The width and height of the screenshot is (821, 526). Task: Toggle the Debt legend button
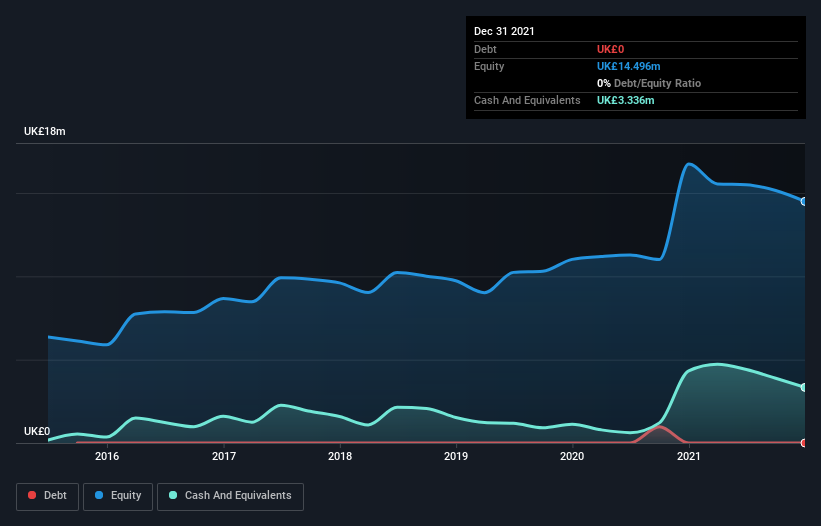tap(47, 496)
